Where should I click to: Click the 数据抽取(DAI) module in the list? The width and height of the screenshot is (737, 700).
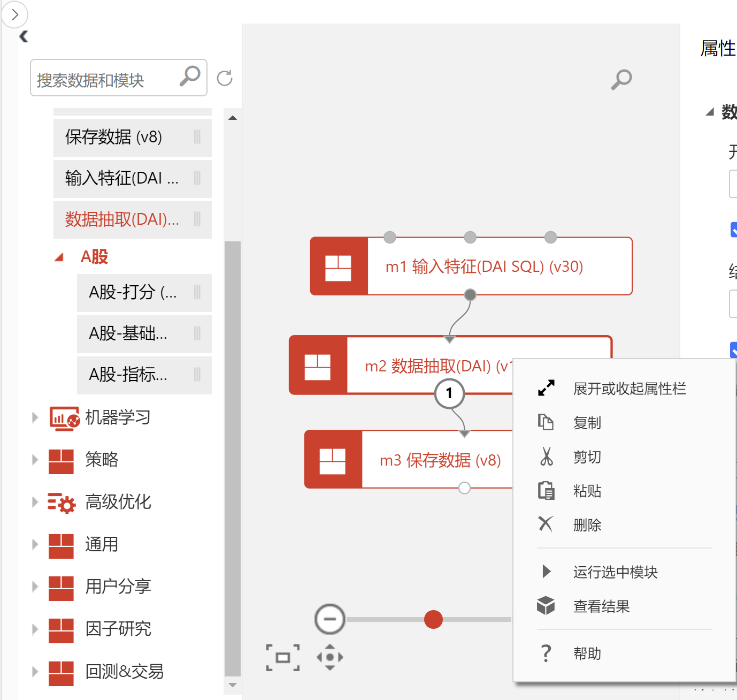tap(122, 219)
